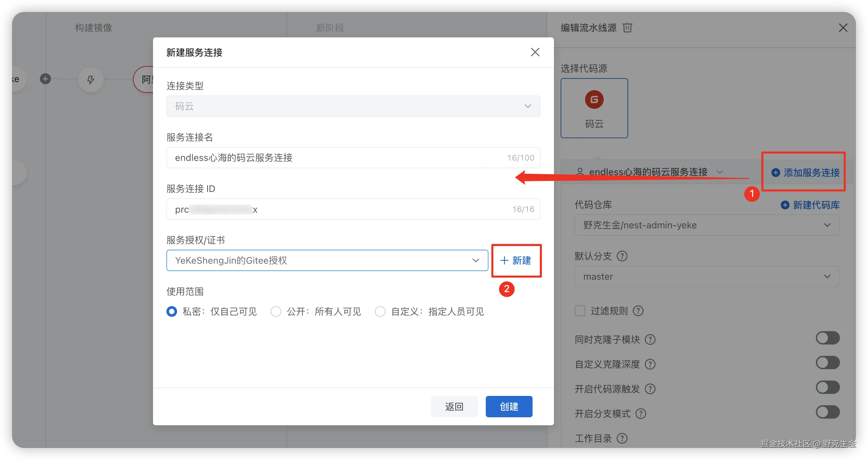The image size is (868, 460).
Task: Click the plus add-node icon in pipeline
Action: pyautogui.click(x=45, y=79)
